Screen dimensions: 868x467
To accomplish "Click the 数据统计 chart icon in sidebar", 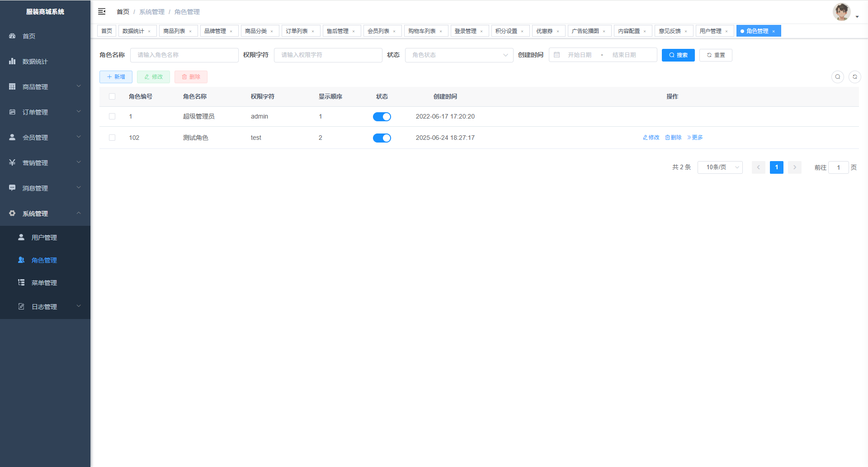I will coord(12,61).
